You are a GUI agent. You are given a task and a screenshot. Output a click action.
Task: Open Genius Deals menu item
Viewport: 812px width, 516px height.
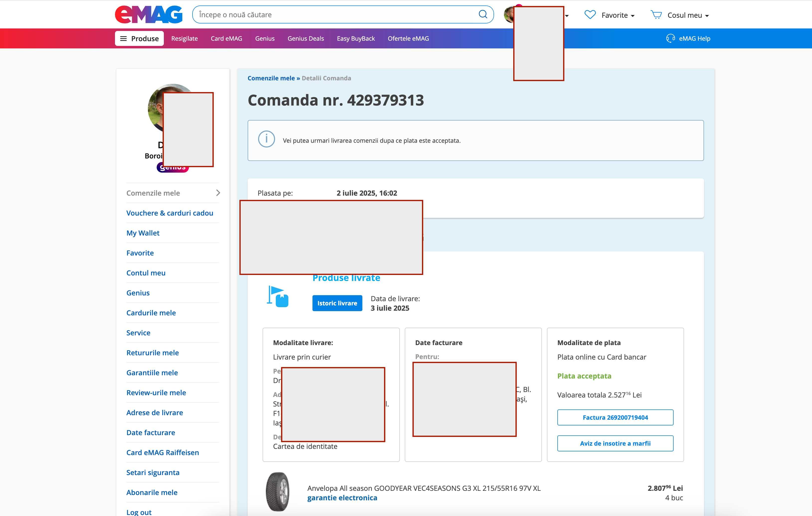pos(305,38)
